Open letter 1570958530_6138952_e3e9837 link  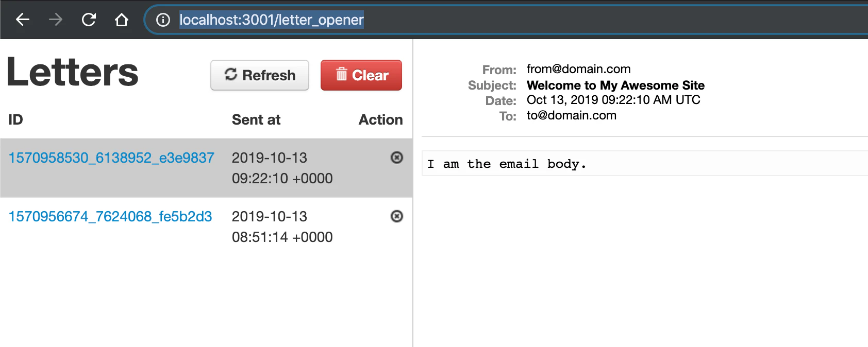tap(111, 158)
